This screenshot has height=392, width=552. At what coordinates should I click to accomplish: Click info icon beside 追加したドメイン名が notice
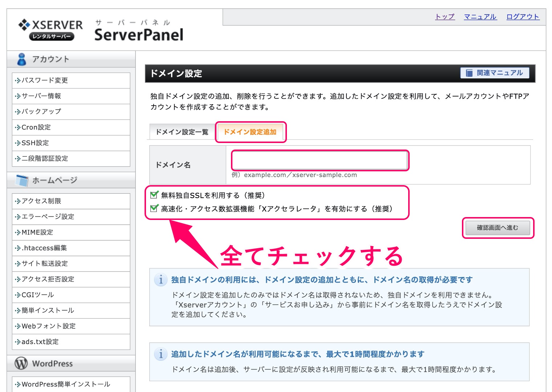click(161, 354)
